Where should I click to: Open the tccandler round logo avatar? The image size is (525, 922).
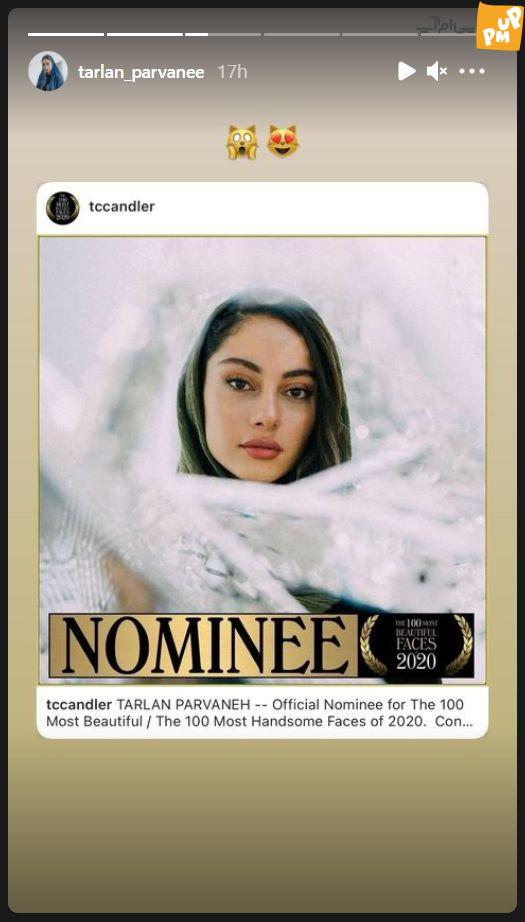63,208
